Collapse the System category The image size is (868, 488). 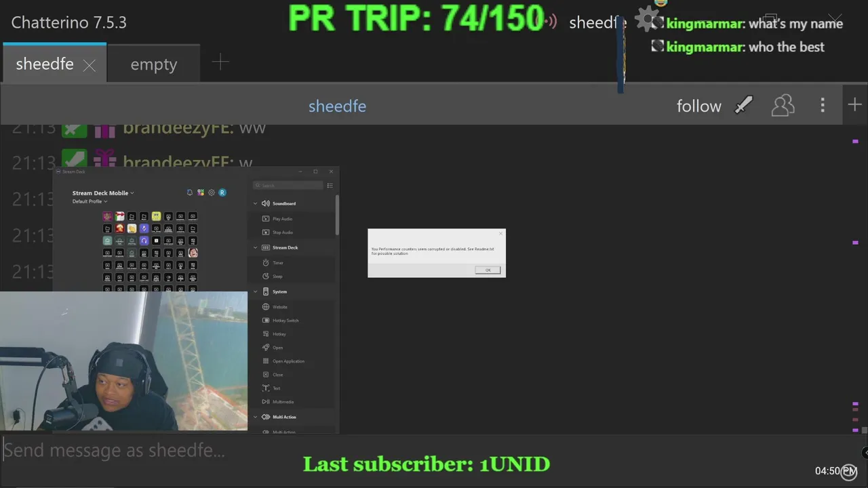click(x=256, y=291)
